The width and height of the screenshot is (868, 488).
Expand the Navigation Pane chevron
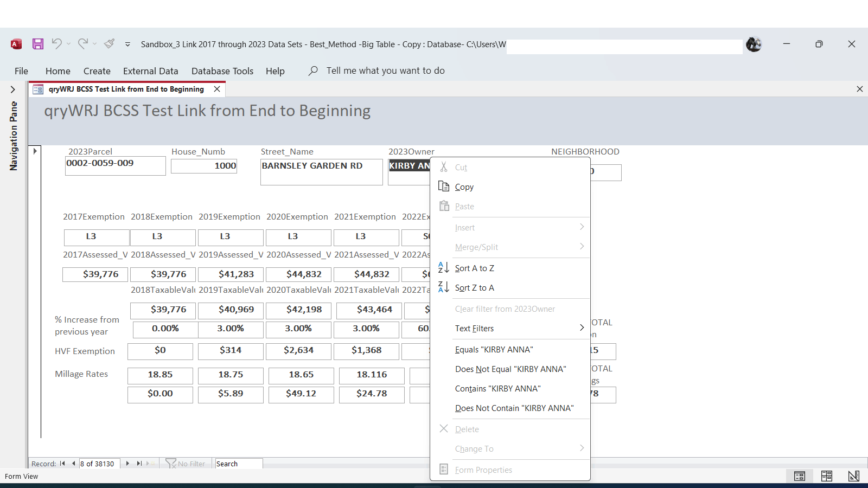(13, 89)
